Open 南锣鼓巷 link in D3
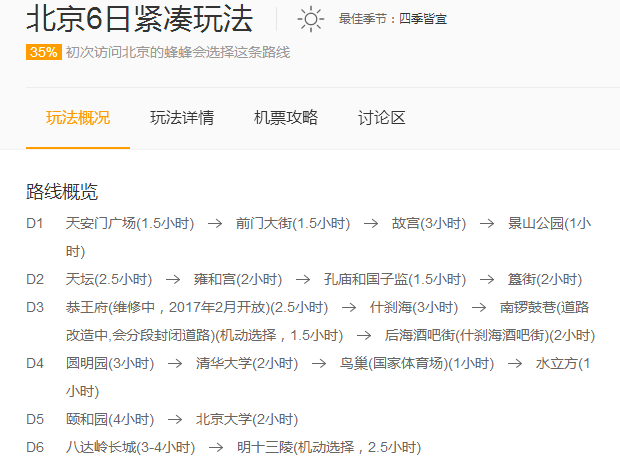Image resolution: width=620 pixels, height=462 pixels. click(x=544, y=307)
